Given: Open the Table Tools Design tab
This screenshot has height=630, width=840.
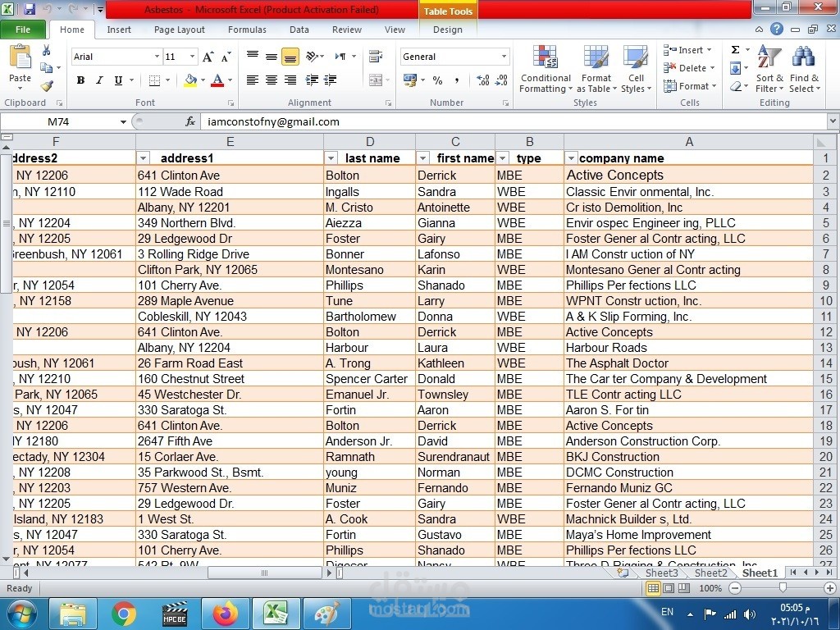Looking at the screenshot, I should point(448,30).
